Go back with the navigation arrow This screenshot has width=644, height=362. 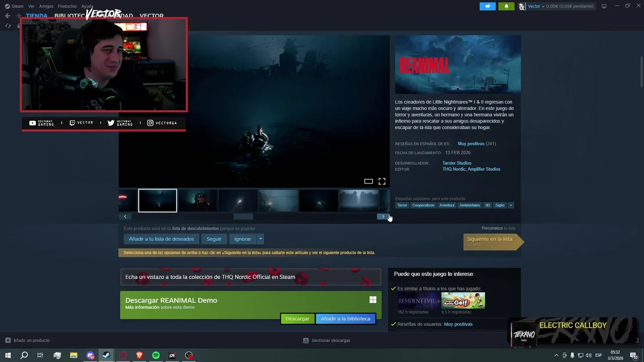[x=8, y=16]
